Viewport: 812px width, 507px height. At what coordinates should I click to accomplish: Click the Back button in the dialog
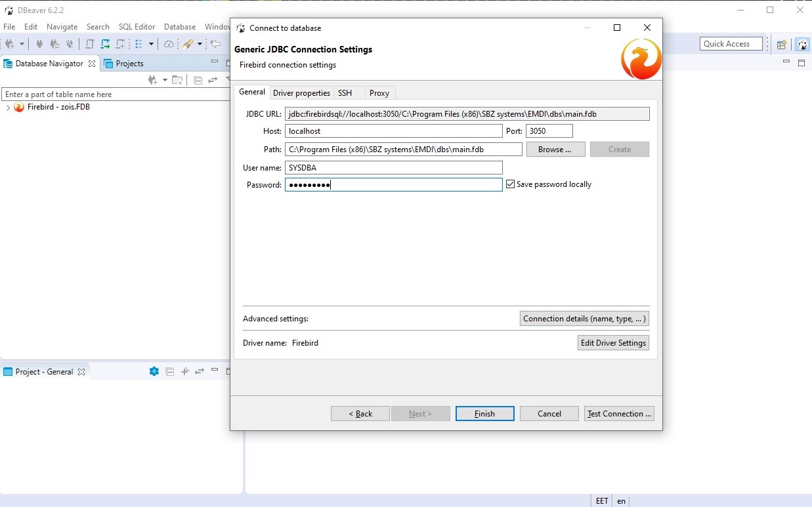pos(360,414)
